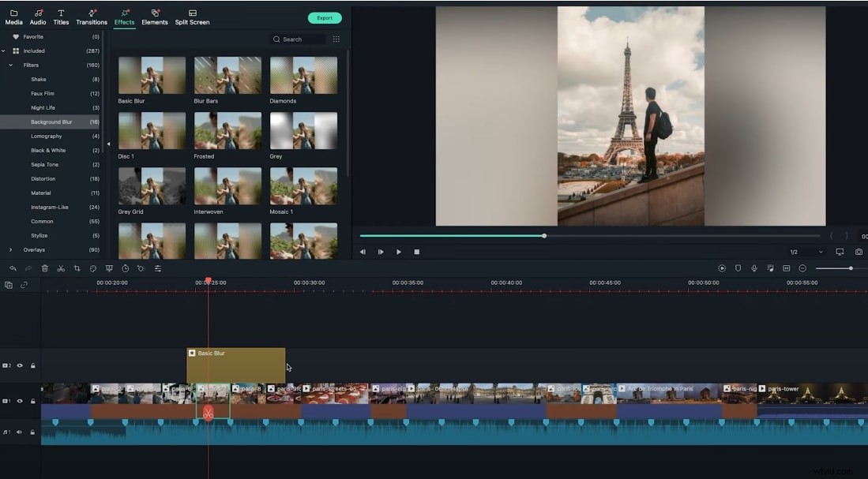
Task: Open the advanced adjustment sliders icon
Action: click(x=157, y=268)
